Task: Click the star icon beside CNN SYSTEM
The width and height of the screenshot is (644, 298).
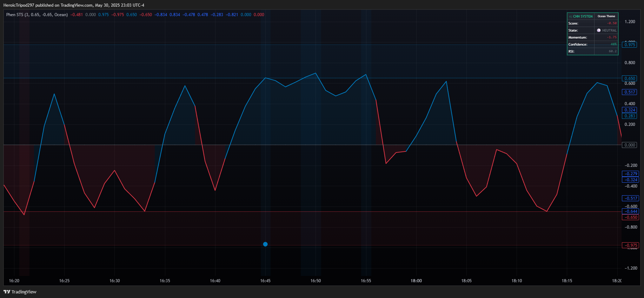Action: [x=571, y=16]
